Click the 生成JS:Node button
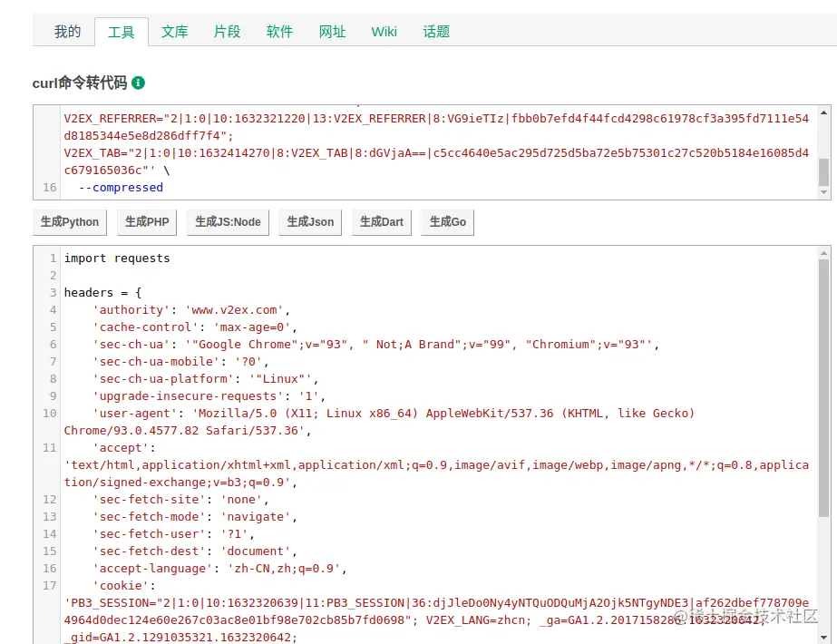Image resolution: width=837 pixels, height=644 pixels. point(228,222)
